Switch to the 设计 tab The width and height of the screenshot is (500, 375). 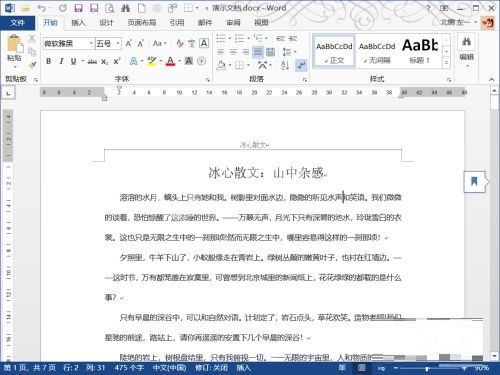[x=106, y=23]
